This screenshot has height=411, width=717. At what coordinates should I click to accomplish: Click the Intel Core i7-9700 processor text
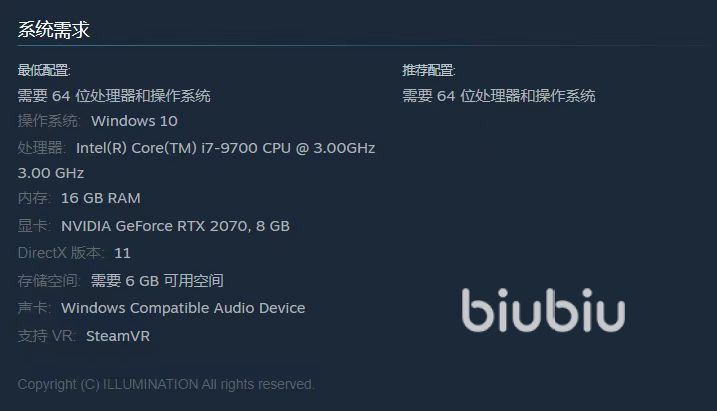pos(225,148)
